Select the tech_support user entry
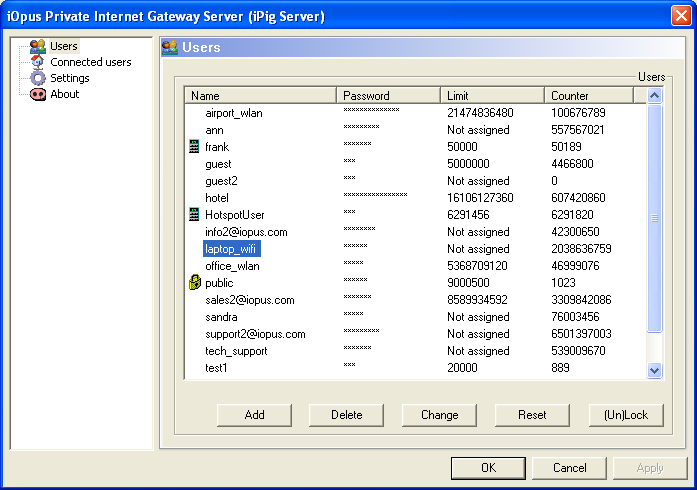The image size is (697, 490). 236,351
